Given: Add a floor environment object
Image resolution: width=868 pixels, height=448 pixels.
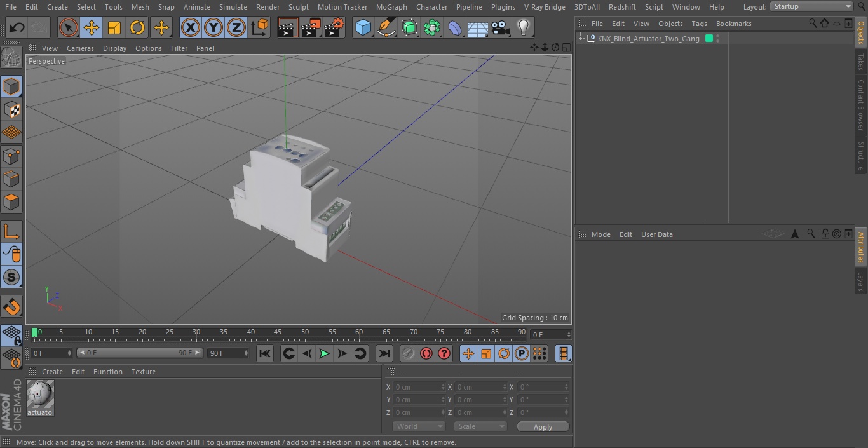Looking at the screenshot, I should click(478, 27).
